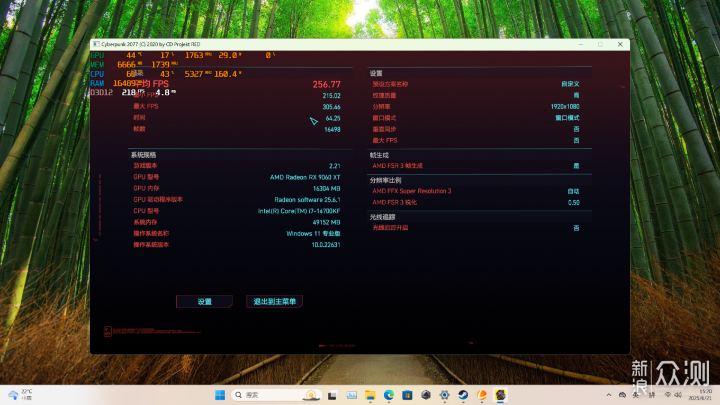Click the 退出到主菜单 button
The image size is (720, 405).
pos(275,302)
